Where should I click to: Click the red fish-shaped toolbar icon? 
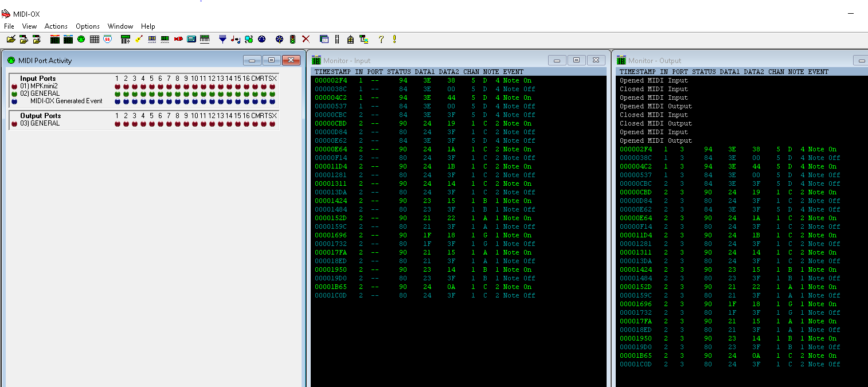coord(178,39)
